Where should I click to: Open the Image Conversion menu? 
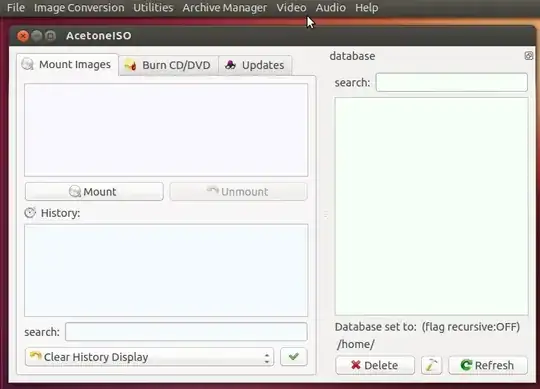tap(79, 8)
